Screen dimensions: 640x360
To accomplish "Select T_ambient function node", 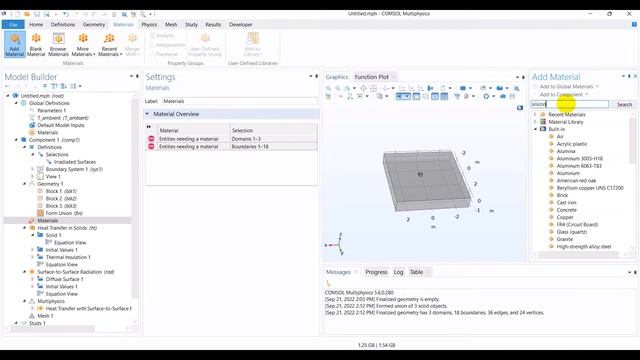I will coord(63,118).
